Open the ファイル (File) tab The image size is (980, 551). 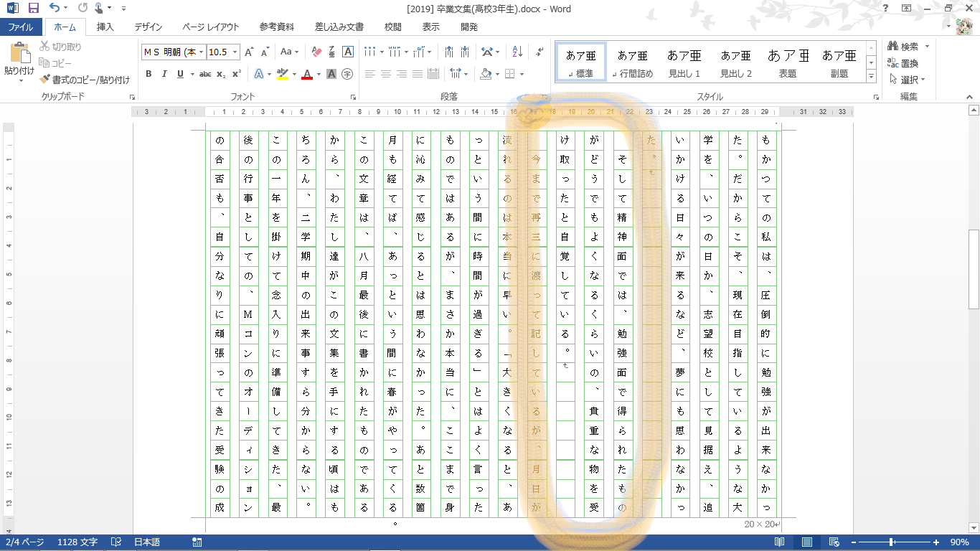pos(21,27)
